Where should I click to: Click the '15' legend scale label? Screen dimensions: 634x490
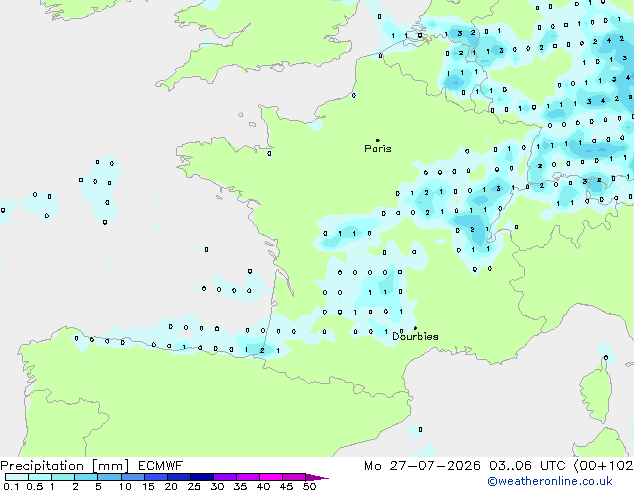point(148,486)
